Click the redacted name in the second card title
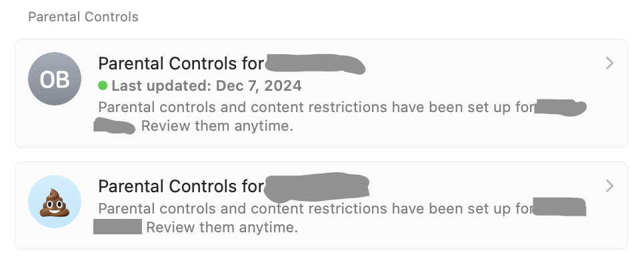 click(x=317, y=187)
